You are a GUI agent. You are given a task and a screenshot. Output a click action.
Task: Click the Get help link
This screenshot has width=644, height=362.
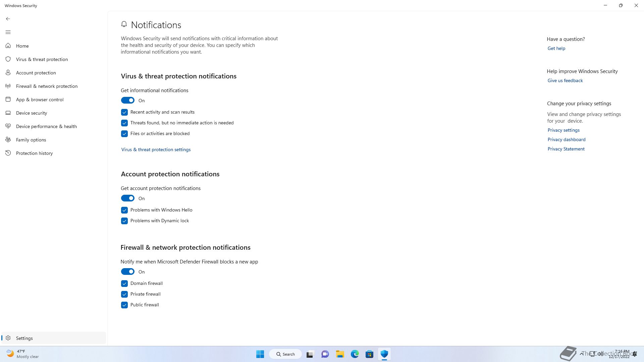tap(556, 48)
